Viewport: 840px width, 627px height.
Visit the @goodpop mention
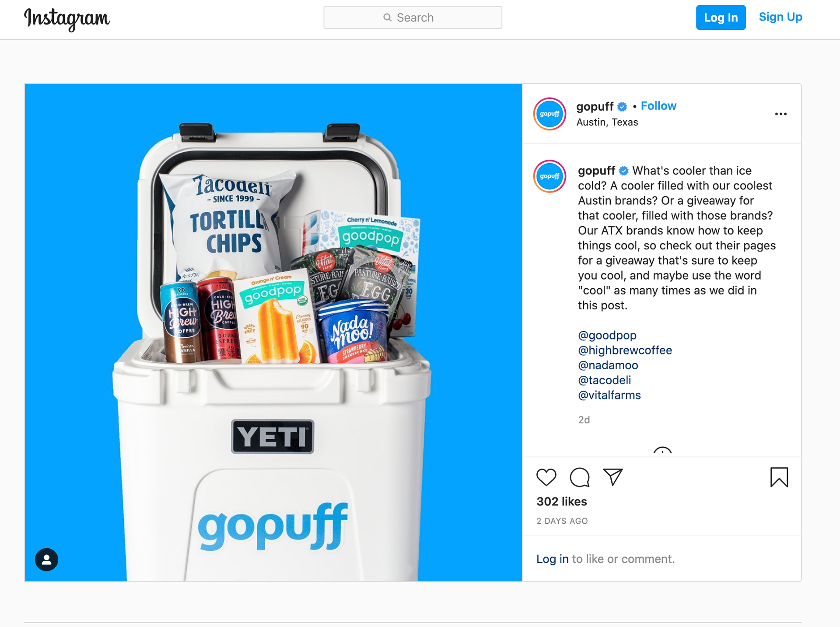tap(607, 335)
